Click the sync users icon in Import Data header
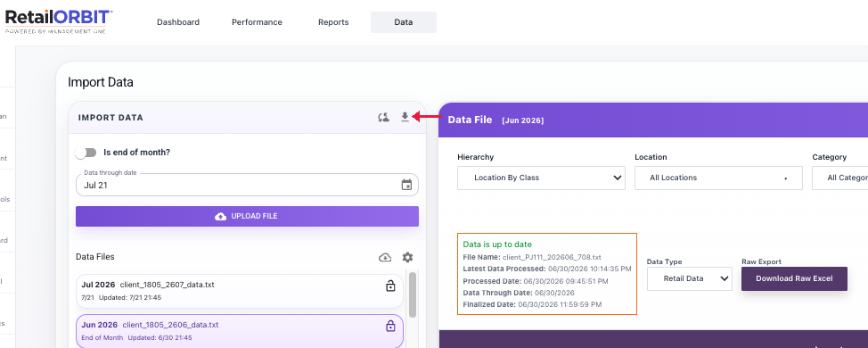868x348 pixels. click(x=383, y=117)
